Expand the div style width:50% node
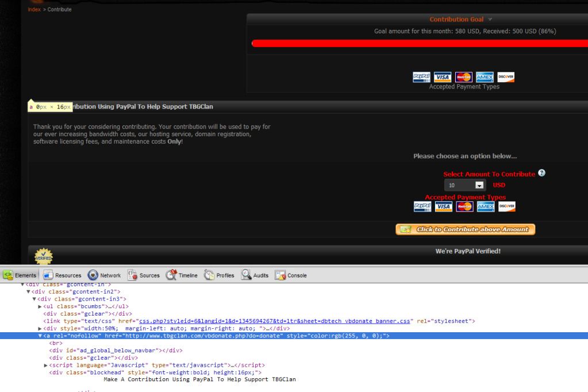The image size is (588, 392). coord(40,329)
